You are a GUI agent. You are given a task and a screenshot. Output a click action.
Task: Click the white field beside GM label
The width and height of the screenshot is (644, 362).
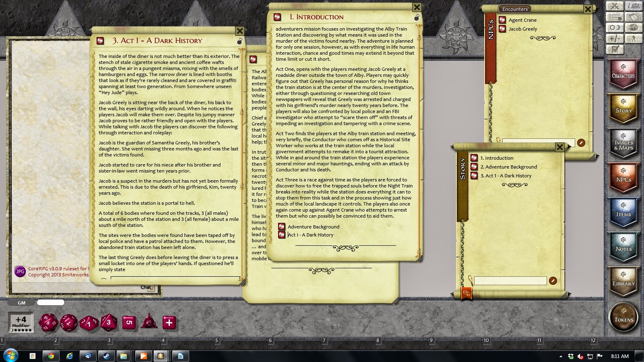click(x=51, y=302)
